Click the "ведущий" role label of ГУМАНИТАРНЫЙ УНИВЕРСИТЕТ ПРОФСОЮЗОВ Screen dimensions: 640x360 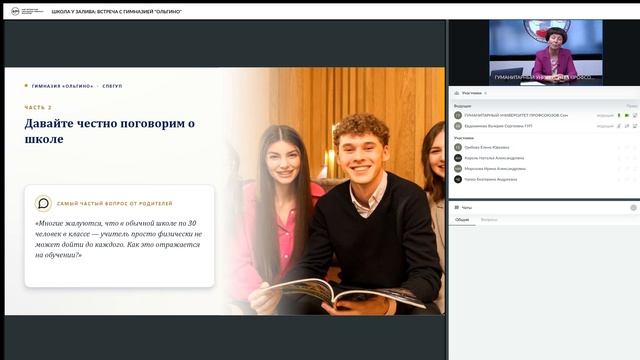(x=605, y=116)
